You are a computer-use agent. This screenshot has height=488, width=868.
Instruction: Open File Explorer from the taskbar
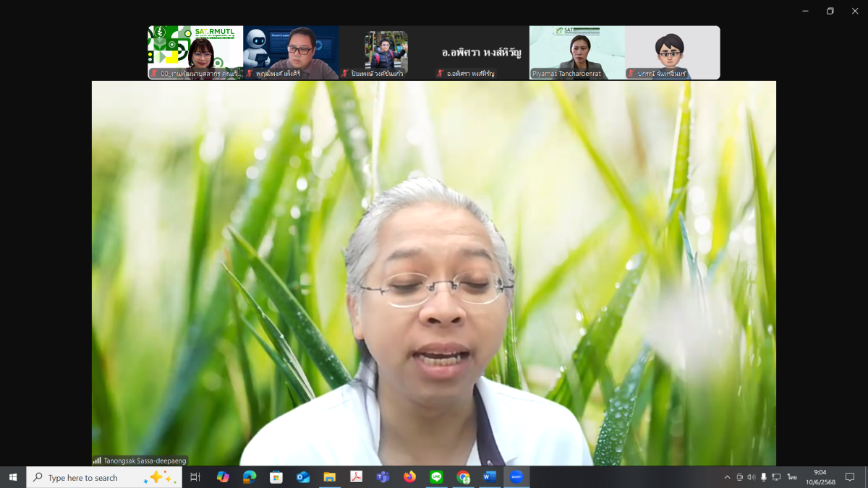coord(329,477)
